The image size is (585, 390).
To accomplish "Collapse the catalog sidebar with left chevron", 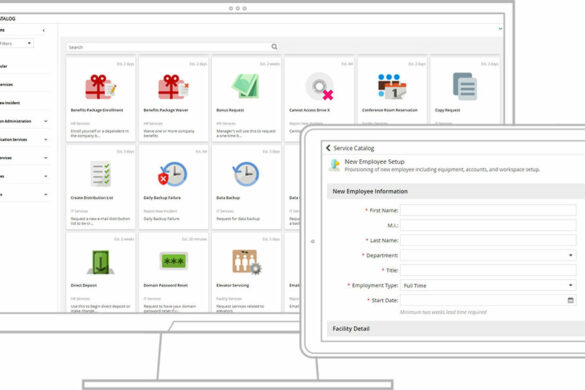I will 44,30.
